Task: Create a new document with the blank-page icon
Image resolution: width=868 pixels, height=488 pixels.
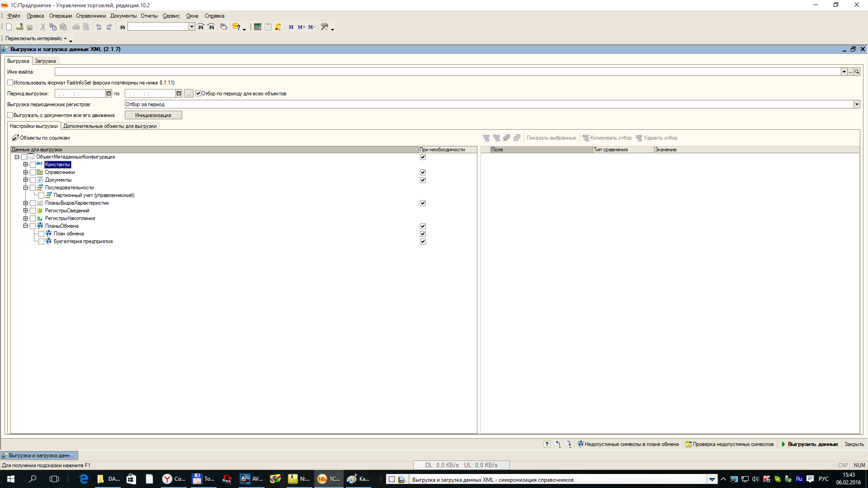Action: 9,27
